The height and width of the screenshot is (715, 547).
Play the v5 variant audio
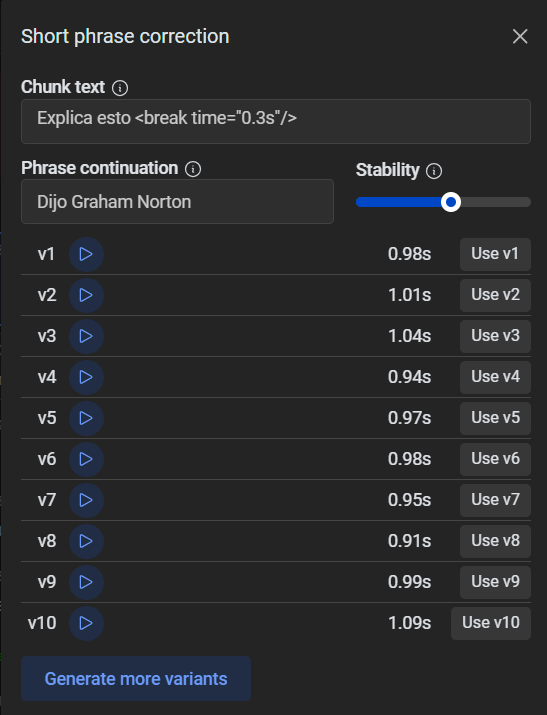click(86, 418)
